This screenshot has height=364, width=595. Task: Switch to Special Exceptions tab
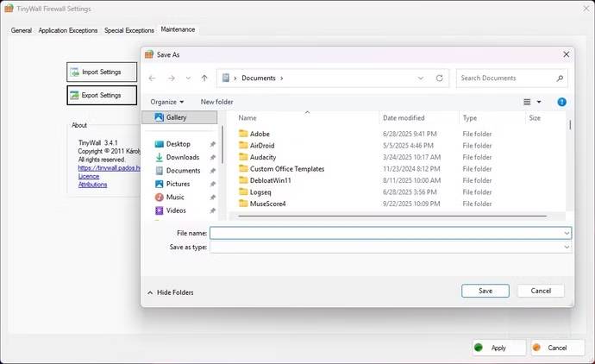click(129, 30)
